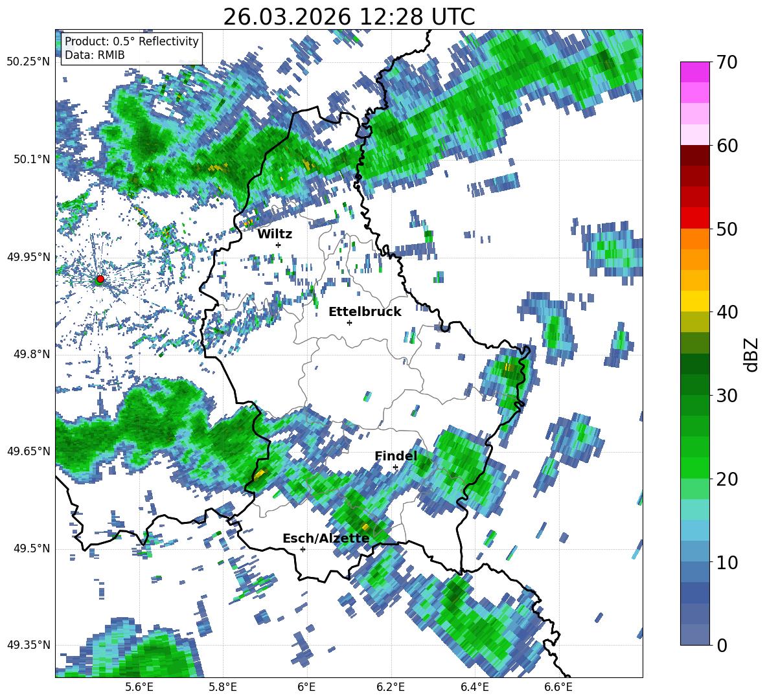Click the Product: 0.5° Reflectivity text

(x=132, y=41)
